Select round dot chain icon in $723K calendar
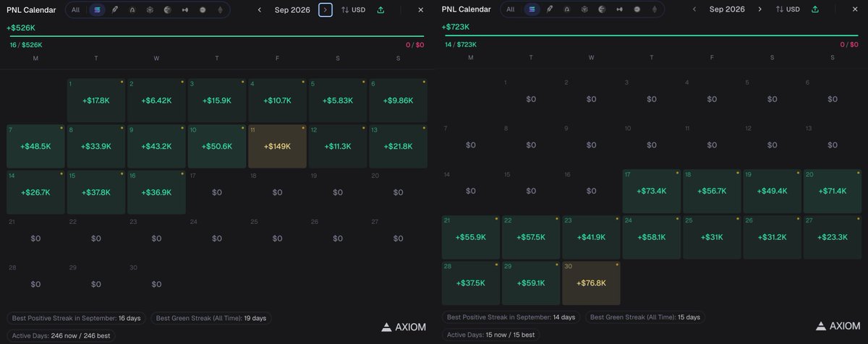The height and width of the screenshot is (344, 868). 637,9
